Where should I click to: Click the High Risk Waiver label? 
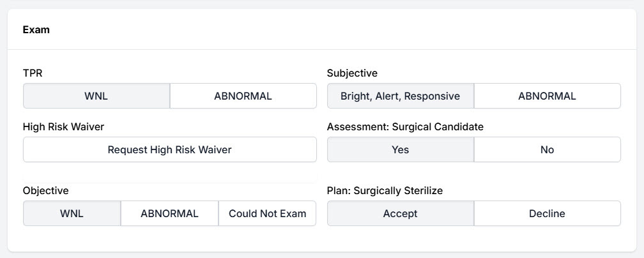63,127
